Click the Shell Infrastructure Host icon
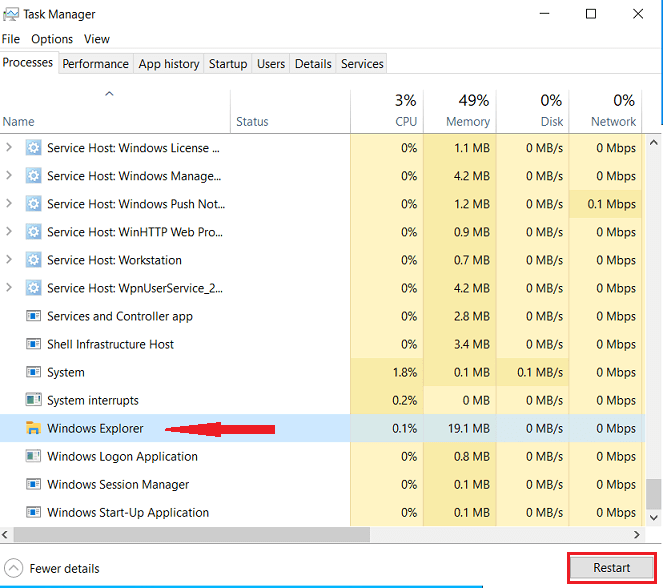 click(x=33, y=344)
